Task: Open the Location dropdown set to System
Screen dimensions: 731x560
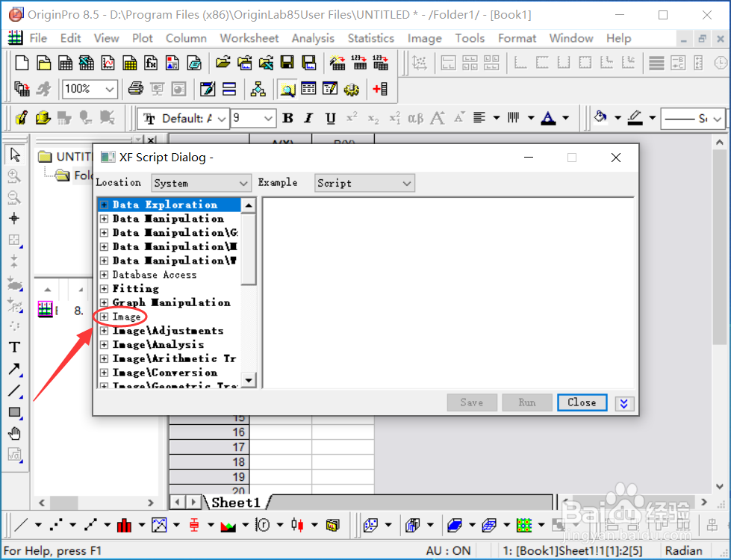Action: click(201, 183)
